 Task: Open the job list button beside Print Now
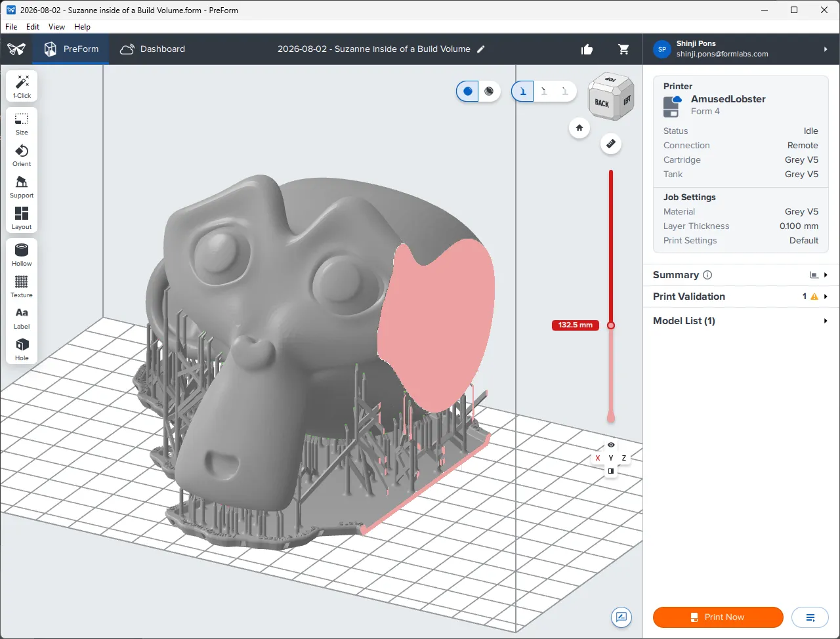pyautogui.click(x=810, y=617)
